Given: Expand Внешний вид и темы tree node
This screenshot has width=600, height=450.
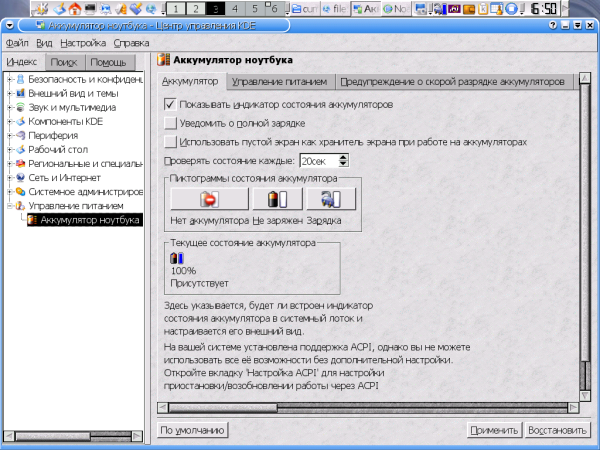Looking at the screenshot, I should coord(10,94).
